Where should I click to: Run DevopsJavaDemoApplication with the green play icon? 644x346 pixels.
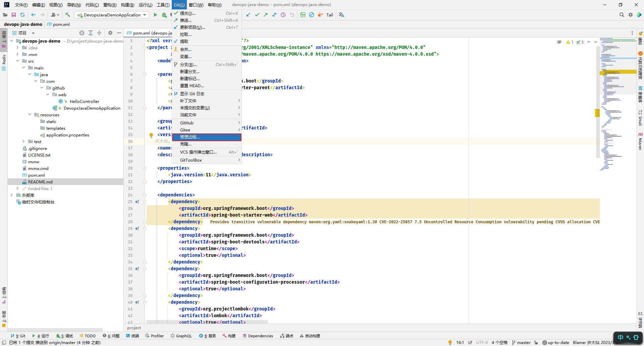click(155, 15)
